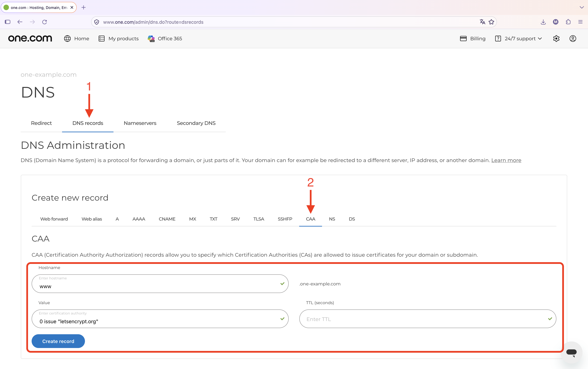The image size is (588, 369).
Task: Go back to previous page
Action: [x=20, y=22]
